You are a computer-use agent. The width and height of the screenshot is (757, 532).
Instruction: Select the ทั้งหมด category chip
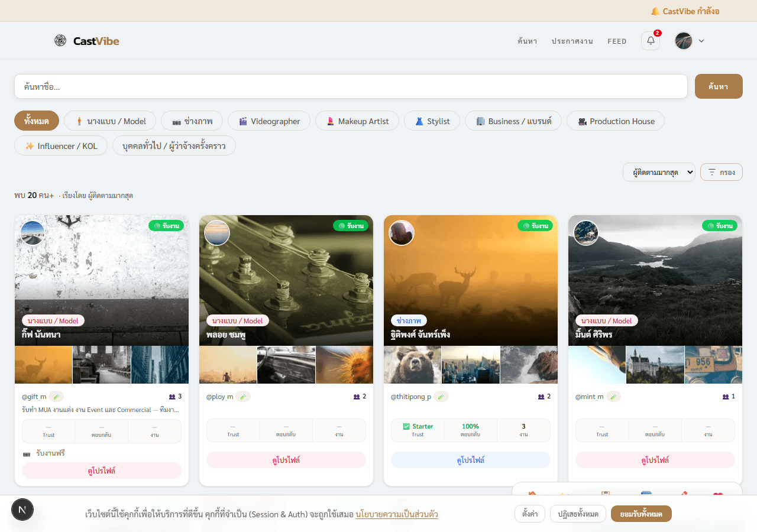coord(37,121)
